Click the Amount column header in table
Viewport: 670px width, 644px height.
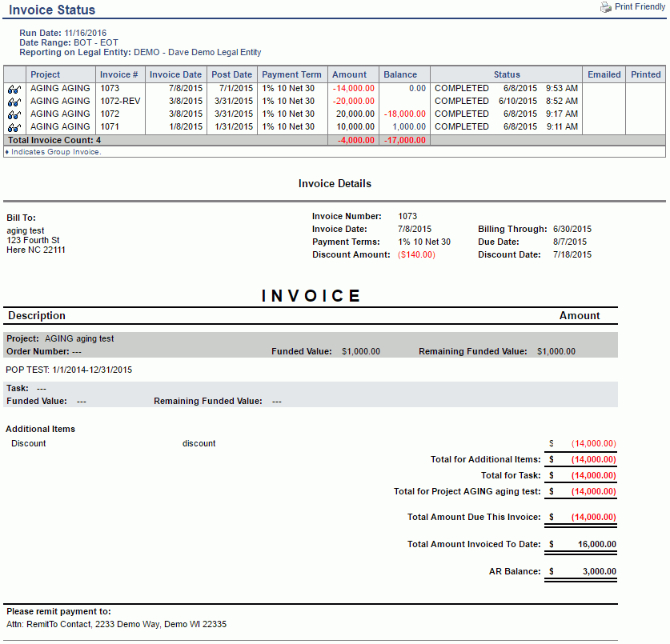pyautogui.click(x=349, y=74)
